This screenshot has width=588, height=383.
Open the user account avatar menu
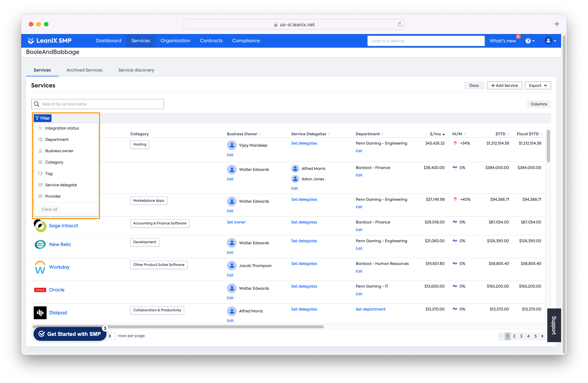coord(550,41)
